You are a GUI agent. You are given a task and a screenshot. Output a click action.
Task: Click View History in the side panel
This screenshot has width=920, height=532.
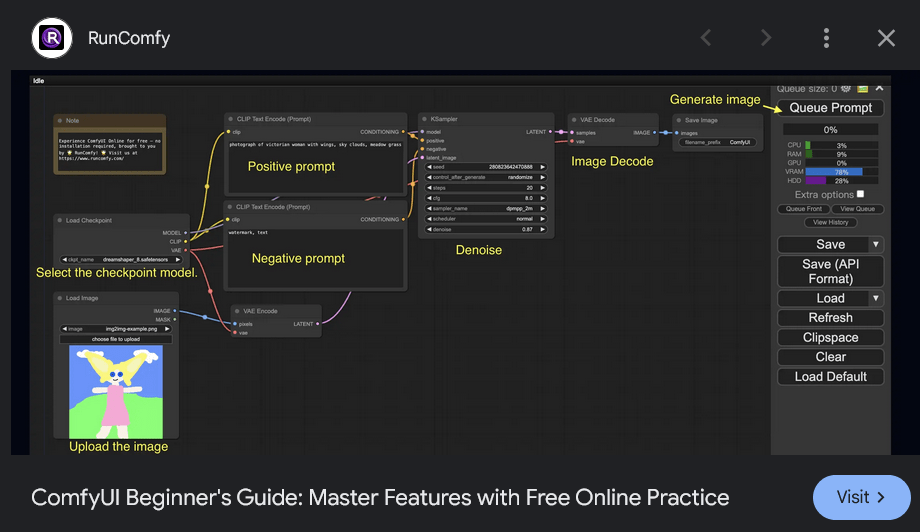point(830,222)
